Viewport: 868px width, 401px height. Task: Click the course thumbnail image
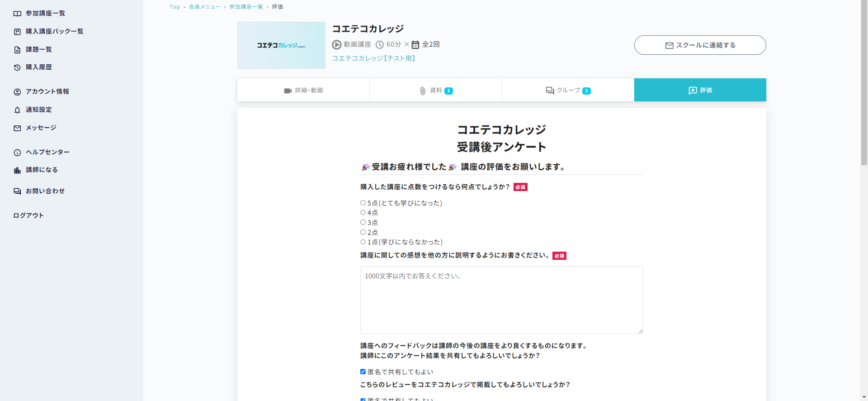(x=281, y=45)
